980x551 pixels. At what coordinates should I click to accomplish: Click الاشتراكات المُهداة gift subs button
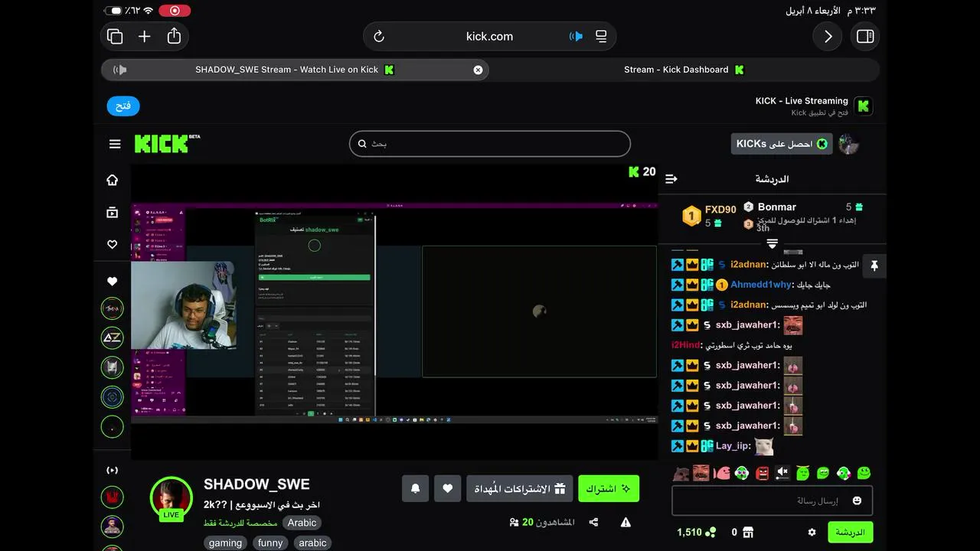coord(519,488)
